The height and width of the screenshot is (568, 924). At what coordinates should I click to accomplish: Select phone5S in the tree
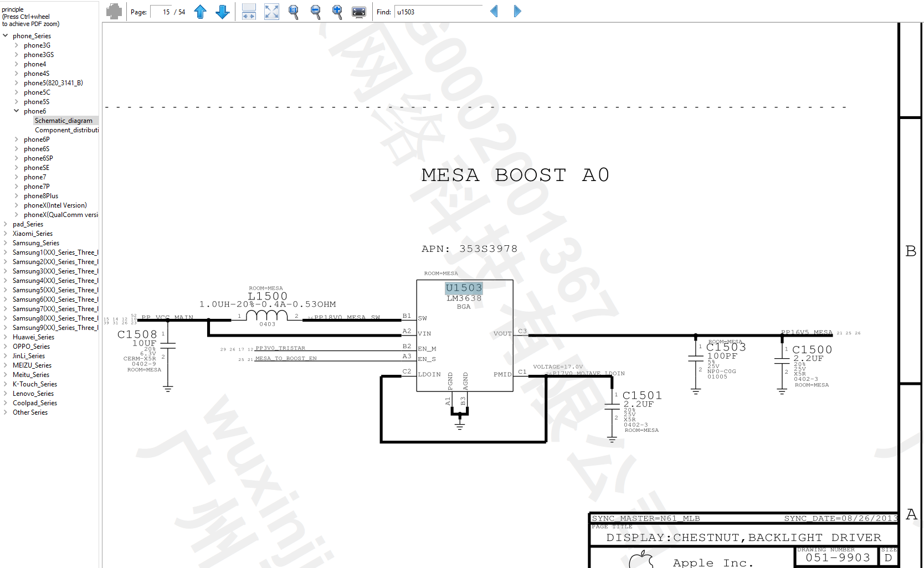click(x=37, y=102)
